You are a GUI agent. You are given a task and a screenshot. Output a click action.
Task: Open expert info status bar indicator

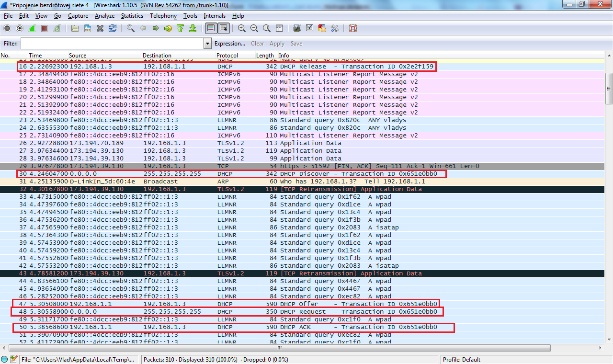click(4, 359)
